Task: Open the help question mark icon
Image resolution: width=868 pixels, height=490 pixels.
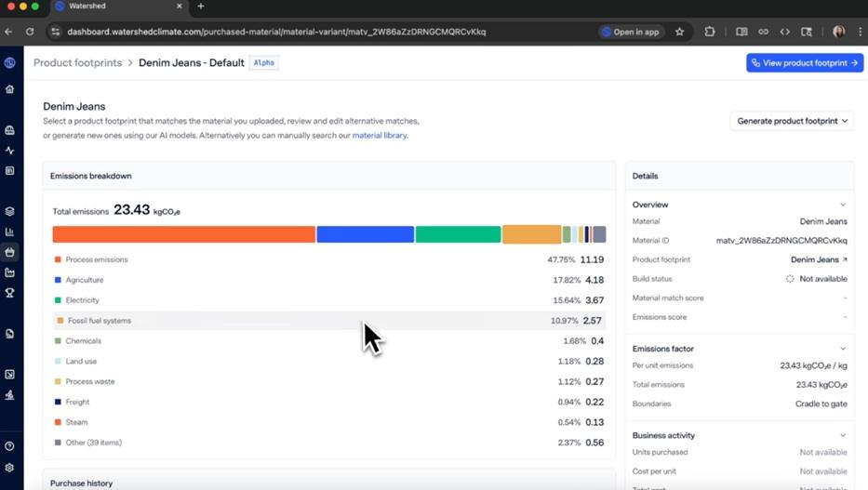Action: point(10,446)
